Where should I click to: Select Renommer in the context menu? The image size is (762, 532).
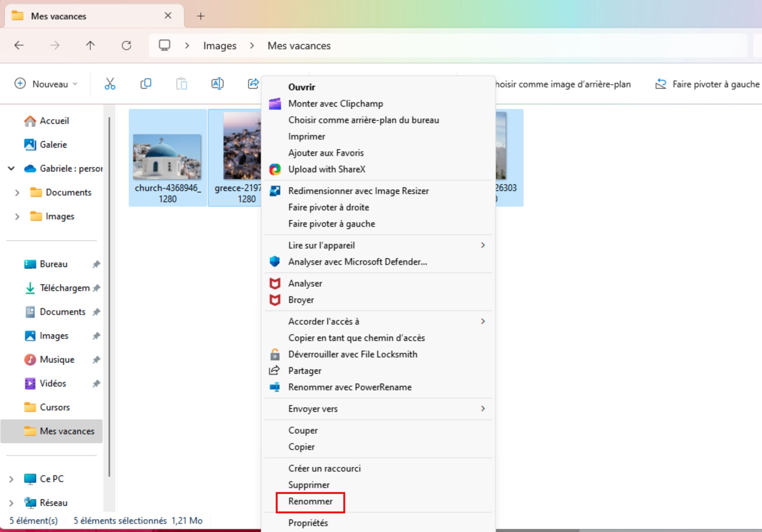point(310,501)
